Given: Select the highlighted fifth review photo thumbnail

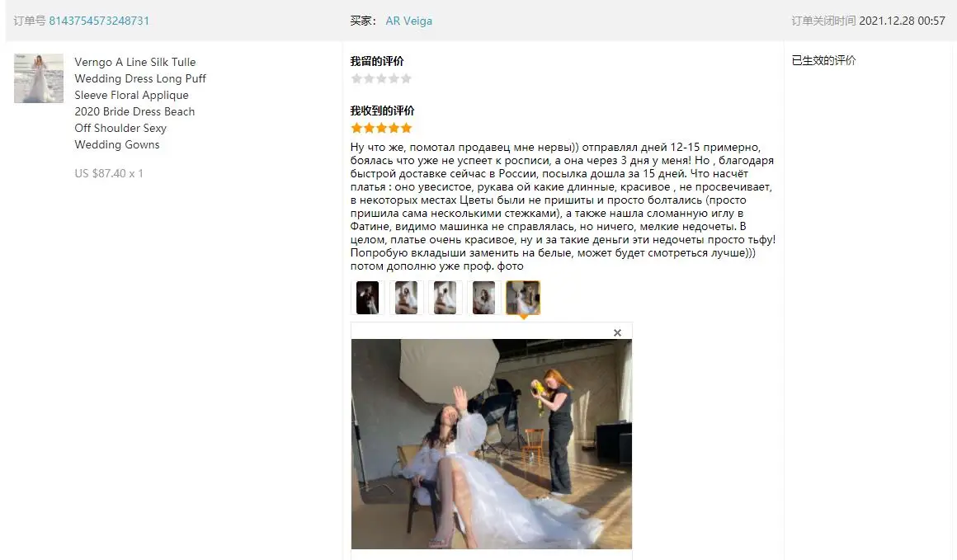Looking at the screenshot, I should click(523, 298).
